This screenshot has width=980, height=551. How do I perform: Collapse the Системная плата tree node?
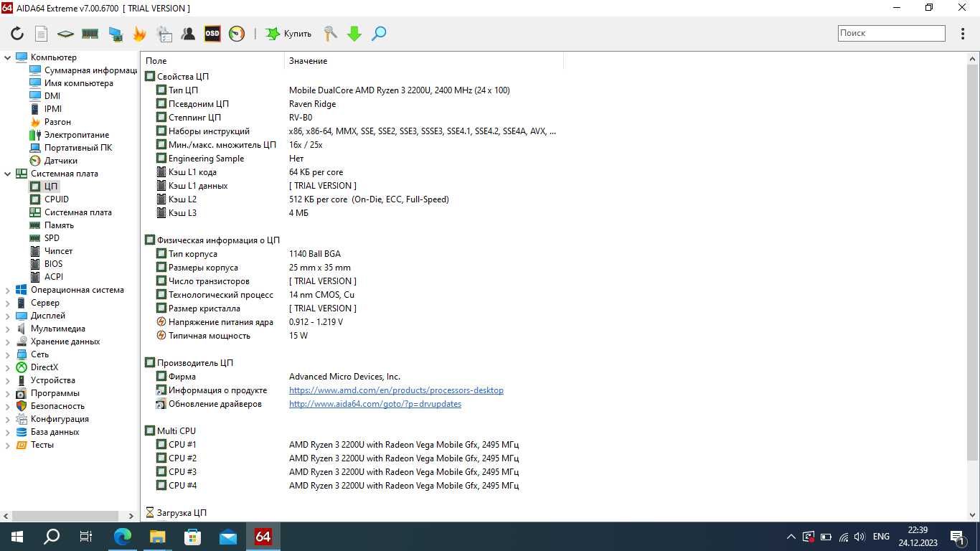click(8, 174)
